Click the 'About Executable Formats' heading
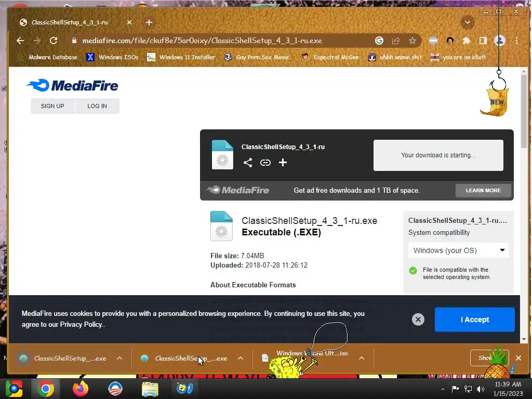This screenshot has width=532, height=399. 253,285
